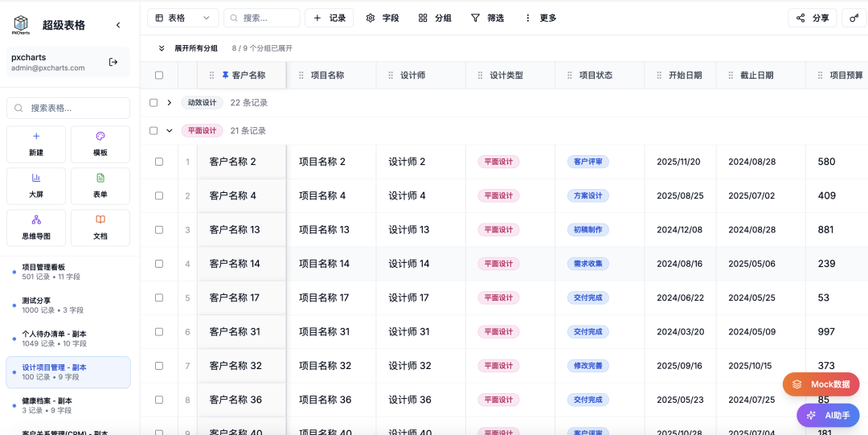Click the drag handle on 项目预算 column
The image size is (868, 435).
820,76
